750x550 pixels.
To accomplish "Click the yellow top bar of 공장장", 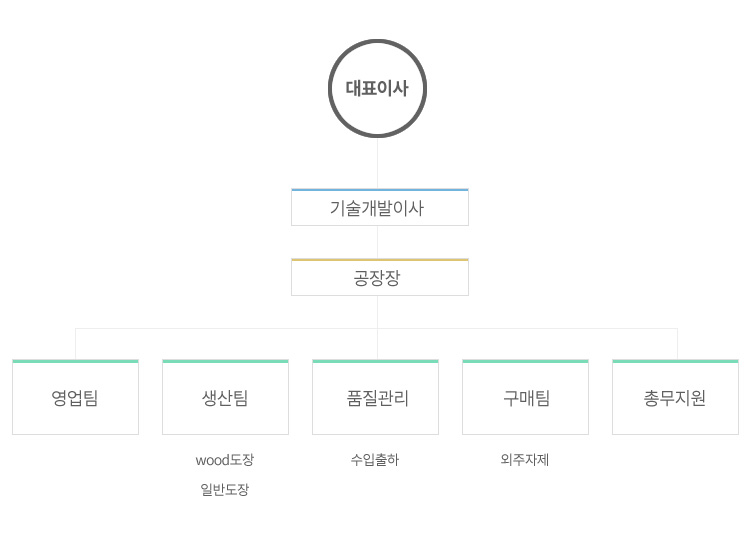I will pyautogui.click(x=380, y=260).
